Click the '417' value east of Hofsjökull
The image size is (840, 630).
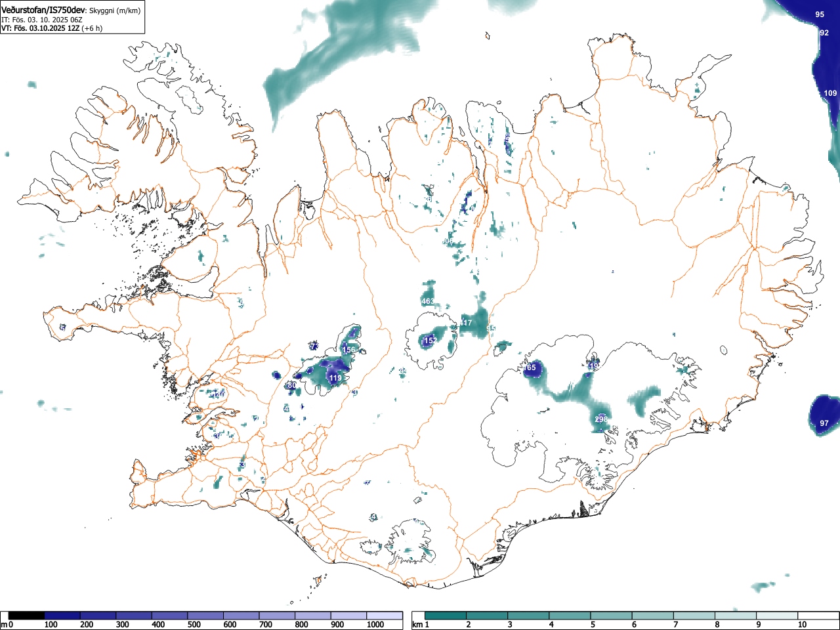[x=465, y=323]
